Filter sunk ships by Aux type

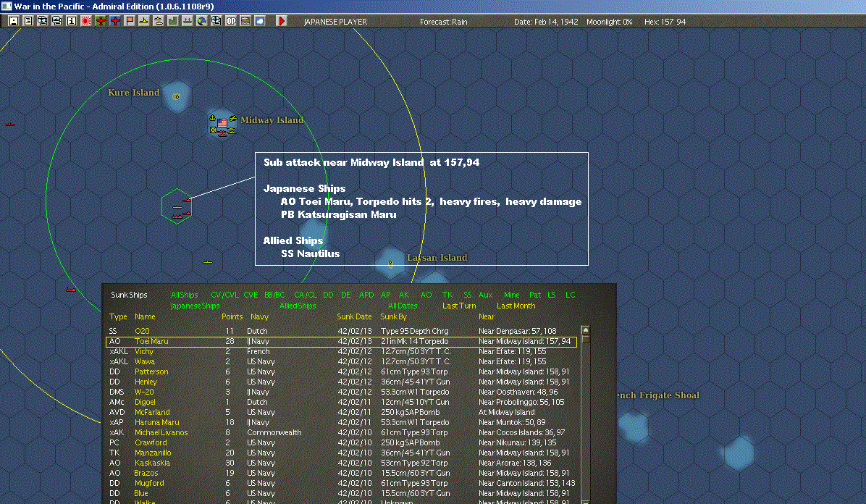485,295
